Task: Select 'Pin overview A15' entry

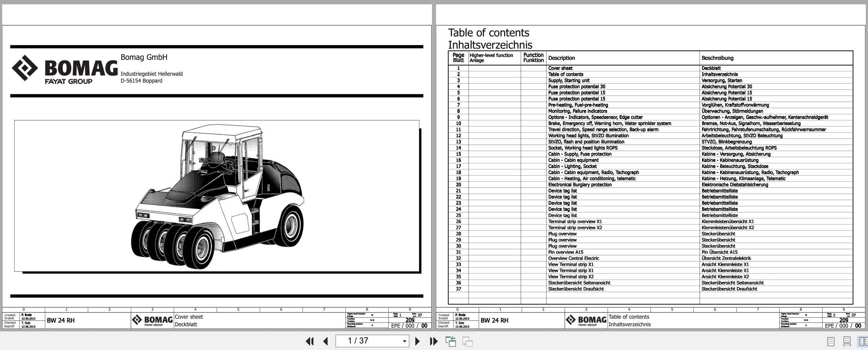Action: pos(565,252)
